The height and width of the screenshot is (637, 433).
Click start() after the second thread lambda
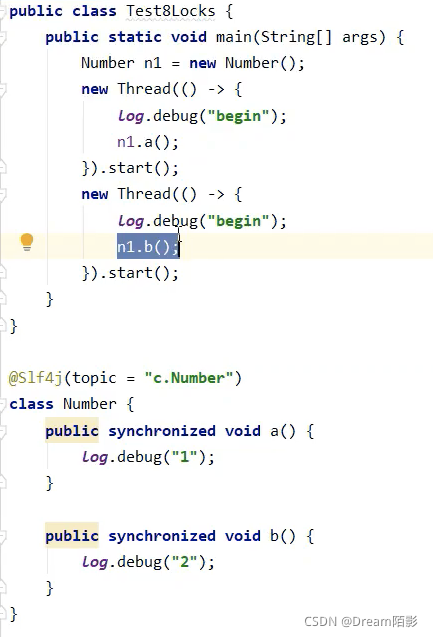[x=139, y=273]
